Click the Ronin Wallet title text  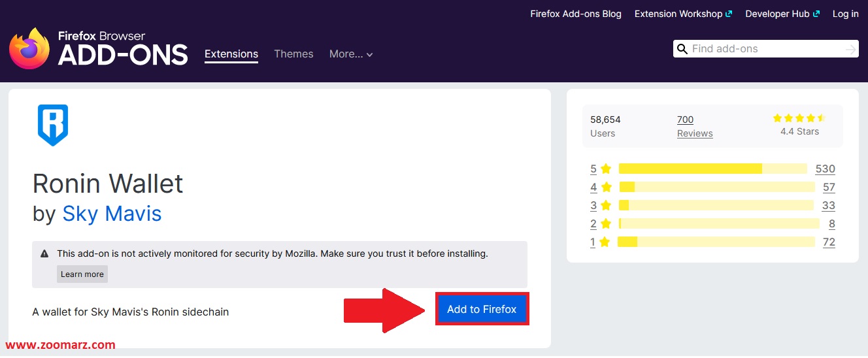[108, 184]
